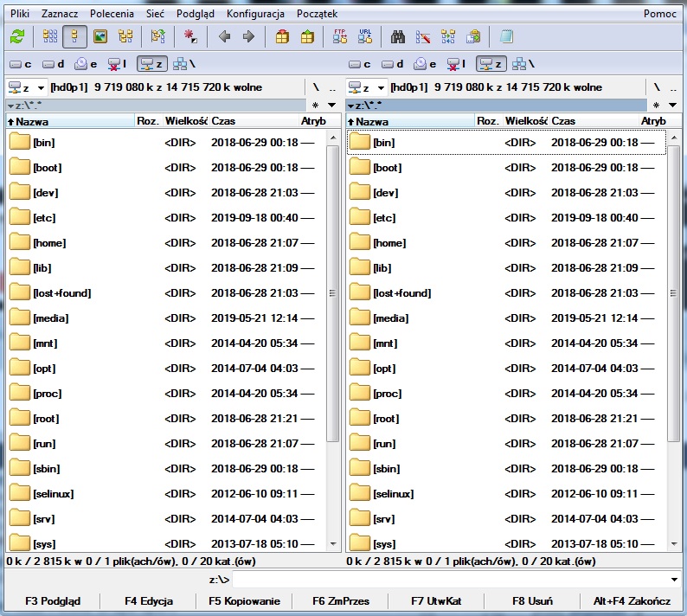Open the right panel z drive dropdown
The image size is (687, 616).
pos(367,87)
